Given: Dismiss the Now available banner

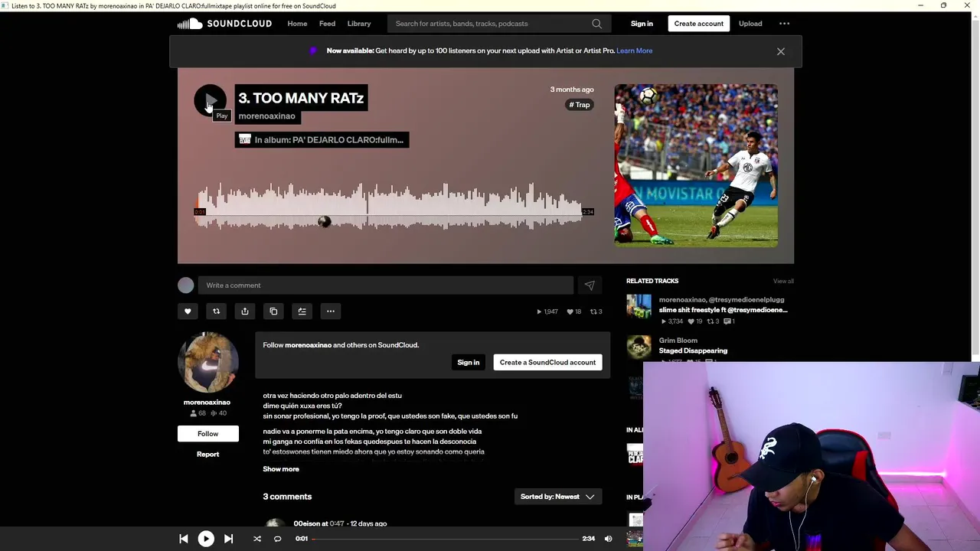Looking at the screenshot, I should click(780, 51).
